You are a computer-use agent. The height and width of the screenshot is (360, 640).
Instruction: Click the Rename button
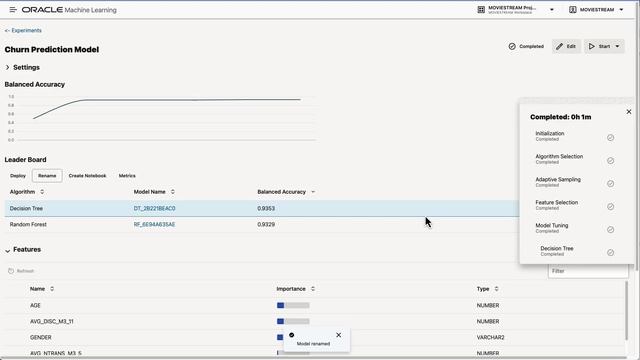pos(47,176)
